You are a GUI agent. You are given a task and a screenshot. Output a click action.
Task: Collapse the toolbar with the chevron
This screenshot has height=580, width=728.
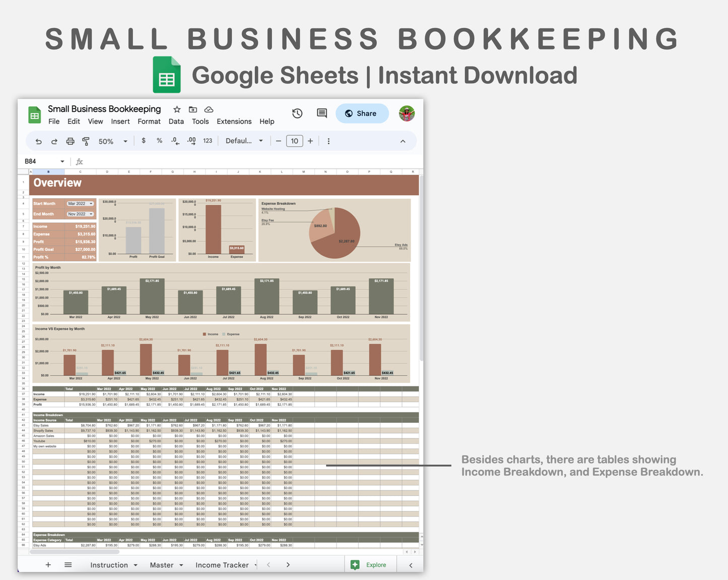tap(403, 141)
